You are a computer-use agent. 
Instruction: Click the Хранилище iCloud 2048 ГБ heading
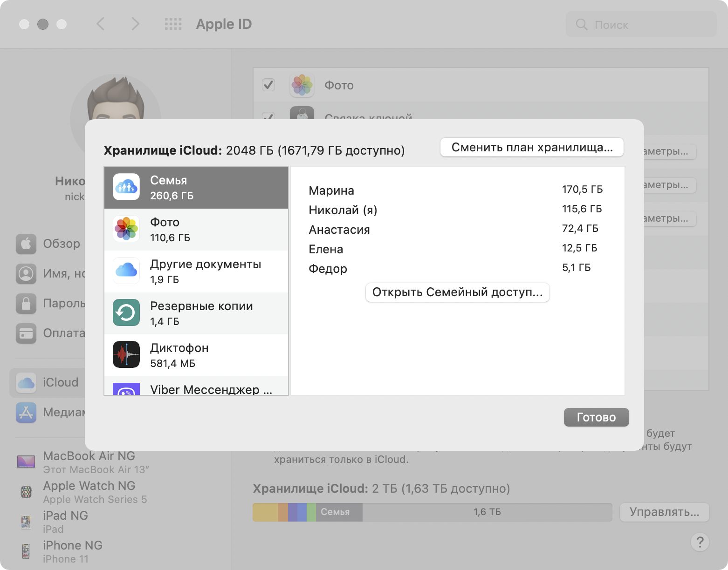tap(254, 150)
